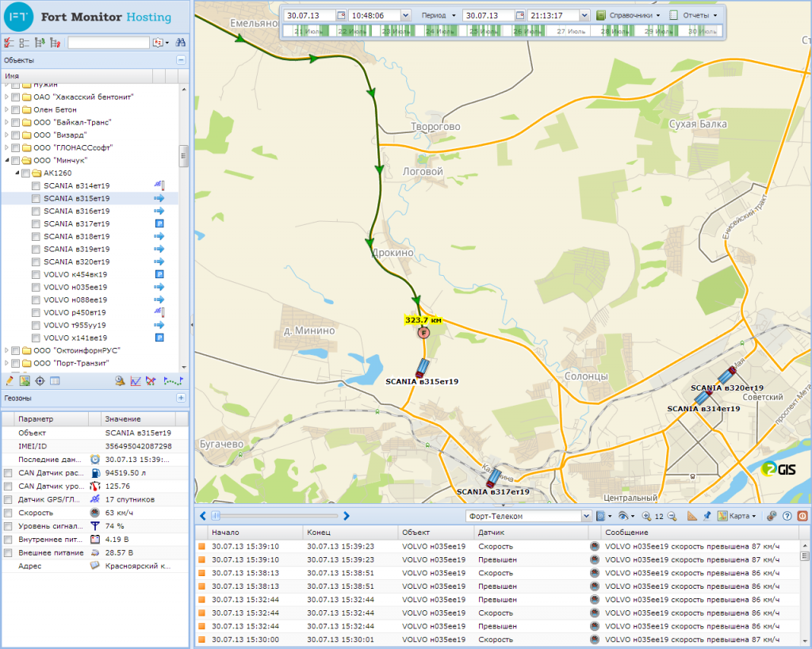The width and height of the screenshot is (812, 649).
Task: Click the binoculars search icon
Action: pos(180,43)
